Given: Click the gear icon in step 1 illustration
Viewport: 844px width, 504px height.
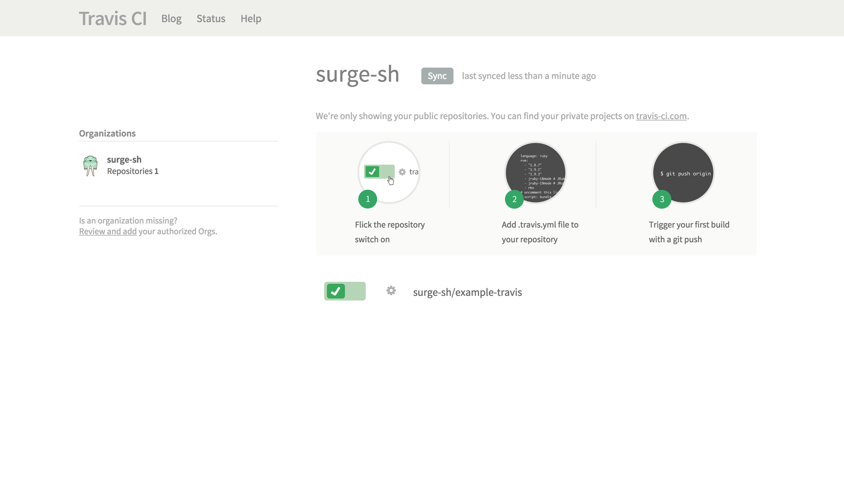Looking at the screenshot, I should point(402,172).
